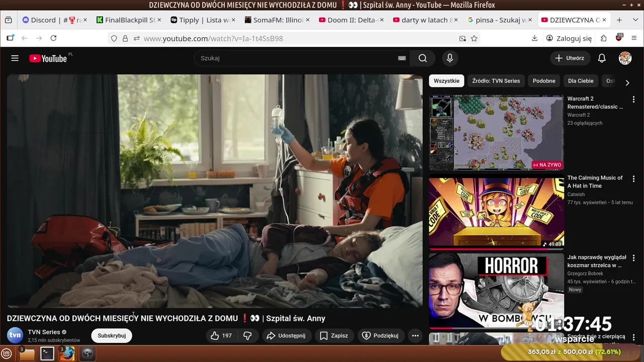Open the Warcraft 2 Remastered/classic title
This screenshot has width=644, height=362.
[x=595, y=103]
